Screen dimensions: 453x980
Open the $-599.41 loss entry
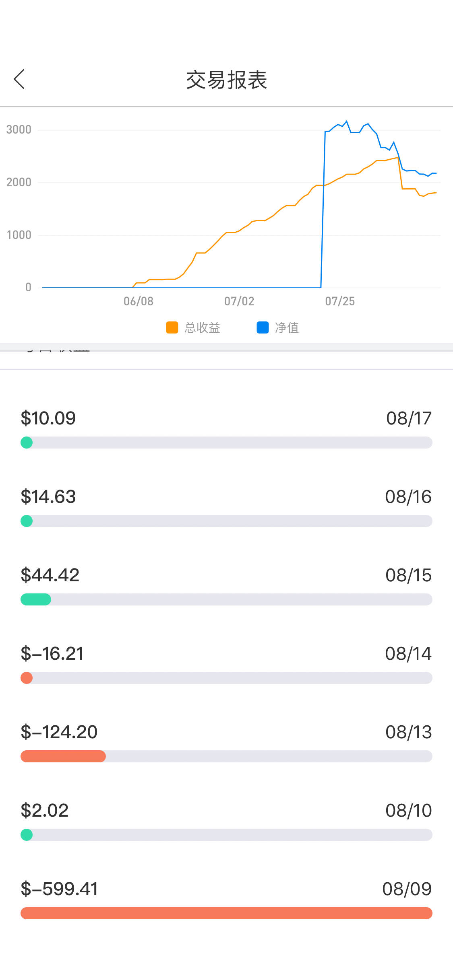59,889
